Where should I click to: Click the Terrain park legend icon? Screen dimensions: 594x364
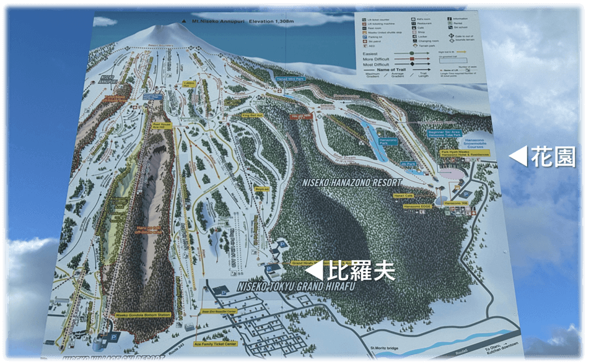pyautogui.click(x=415, y=46)
